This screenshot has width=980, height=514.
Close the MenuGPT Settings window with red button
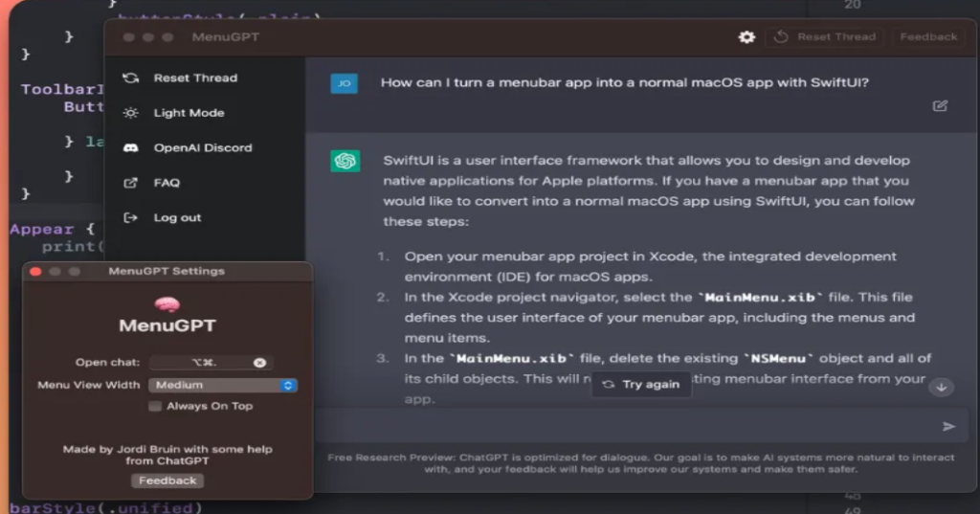tap(35, 272)
